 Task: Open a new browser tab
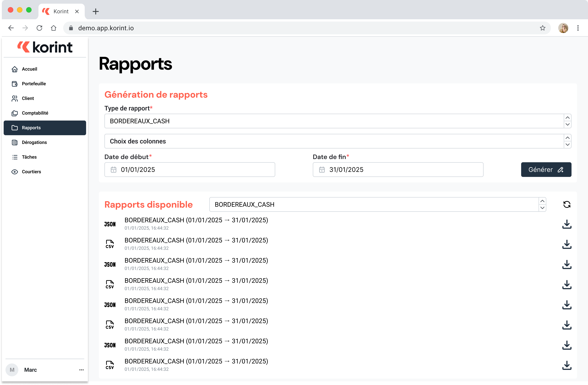pyautogui.click(x=96, y=11)
